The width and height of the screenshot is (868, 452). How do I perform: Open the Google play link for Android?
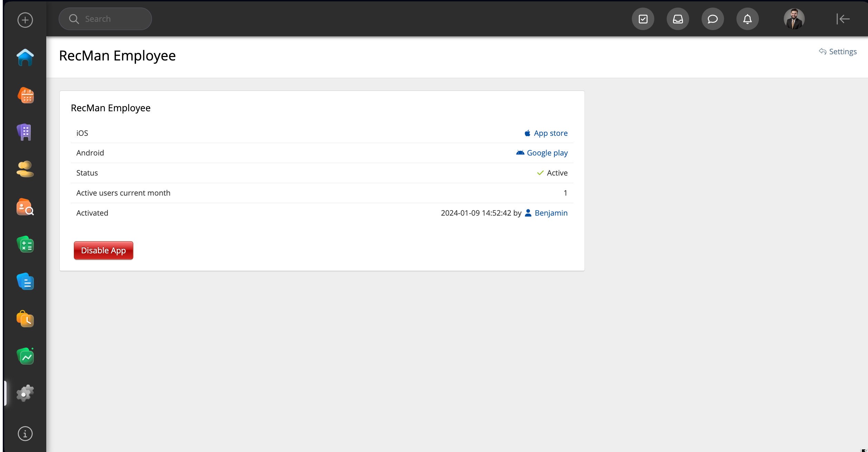pos(542,153)
